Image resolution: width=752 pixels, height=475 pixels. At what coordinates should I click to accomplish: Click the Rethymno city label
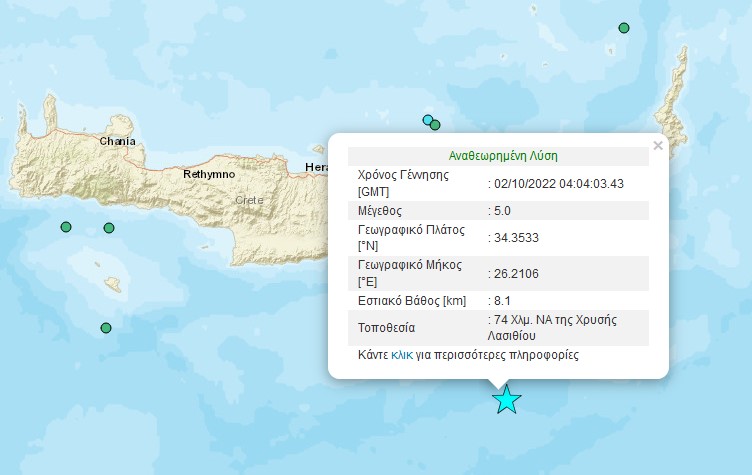(x=209, y=174)
